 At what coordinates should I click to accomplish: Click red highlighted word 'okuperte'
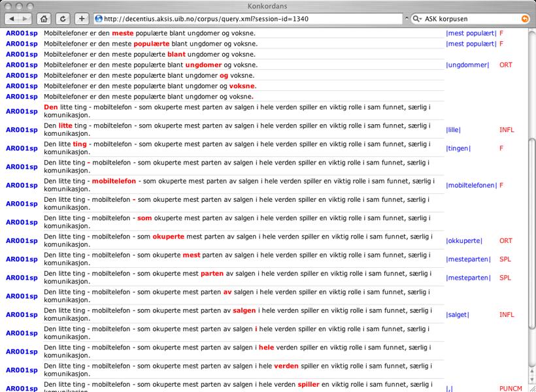pyautogui.click(x=168, y=237)
